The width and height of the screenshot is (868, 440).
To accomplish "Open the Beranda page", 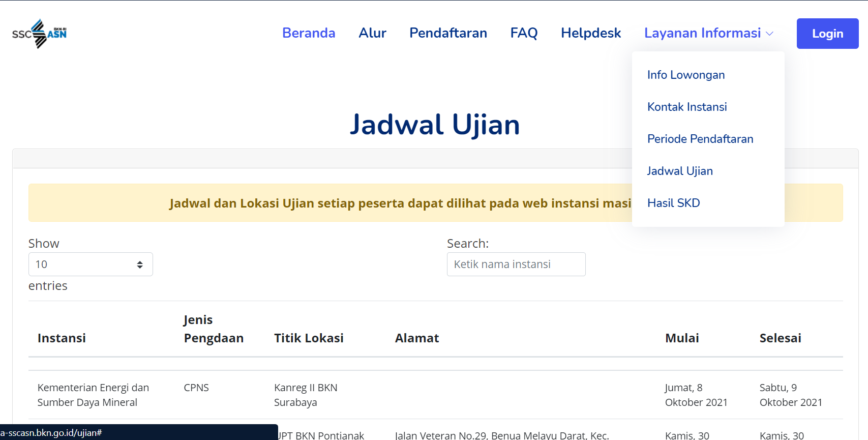I will (309, 33).
